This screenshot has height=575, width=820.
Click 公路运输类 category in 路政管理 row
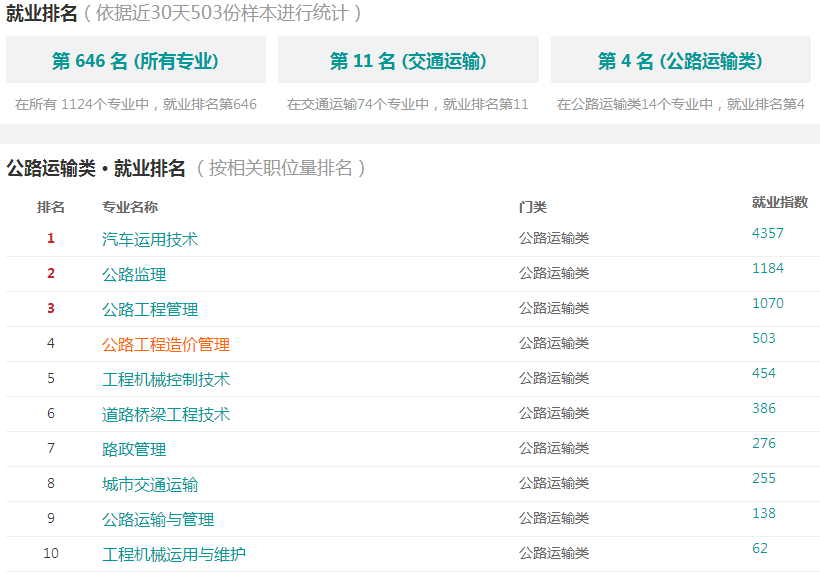[554, 448]
